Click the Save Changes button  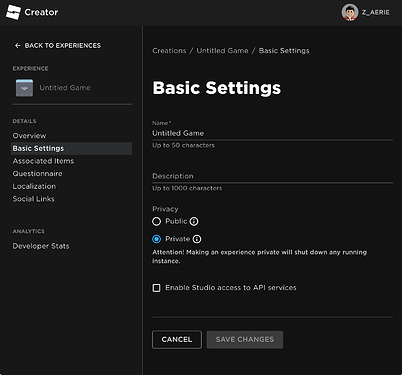pyautogui.click(x=245, y=340)
